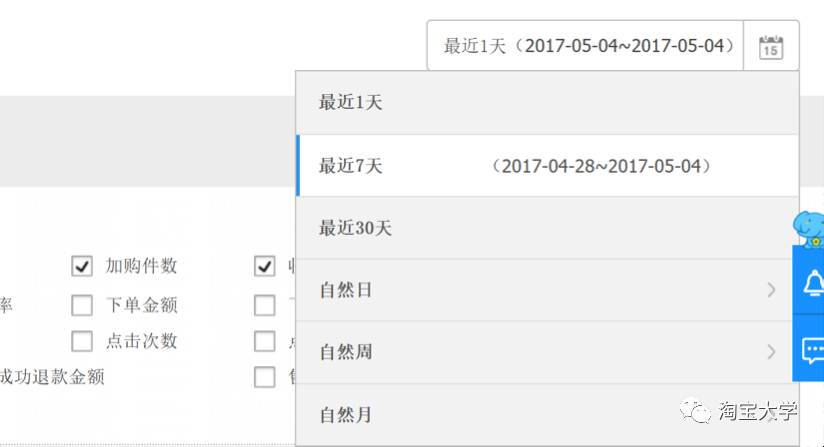The height and width of the screenshot is (447, 824).
Task: Open the chat message bubble icon
Action: [x=813, y=351]
